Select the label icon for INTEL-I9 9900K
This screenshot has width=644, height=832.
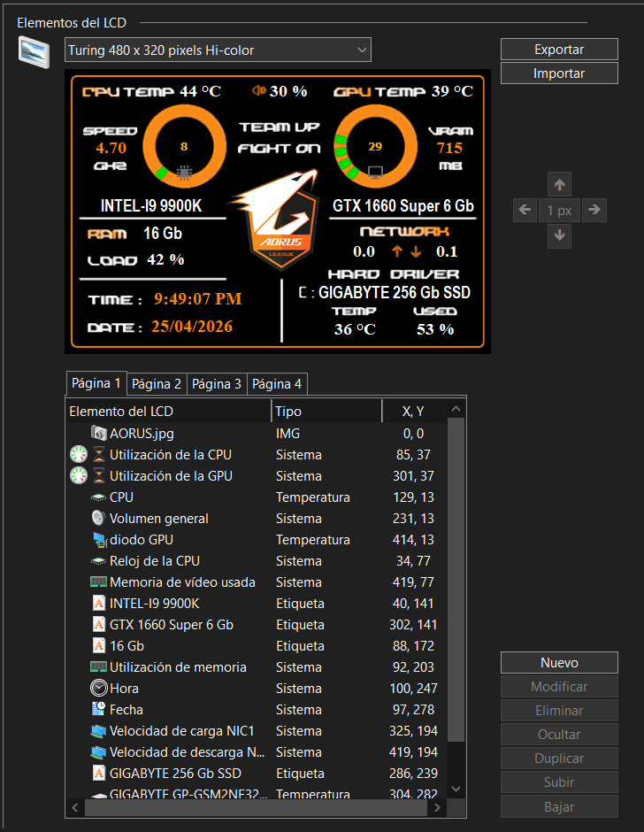coord(98,604)
